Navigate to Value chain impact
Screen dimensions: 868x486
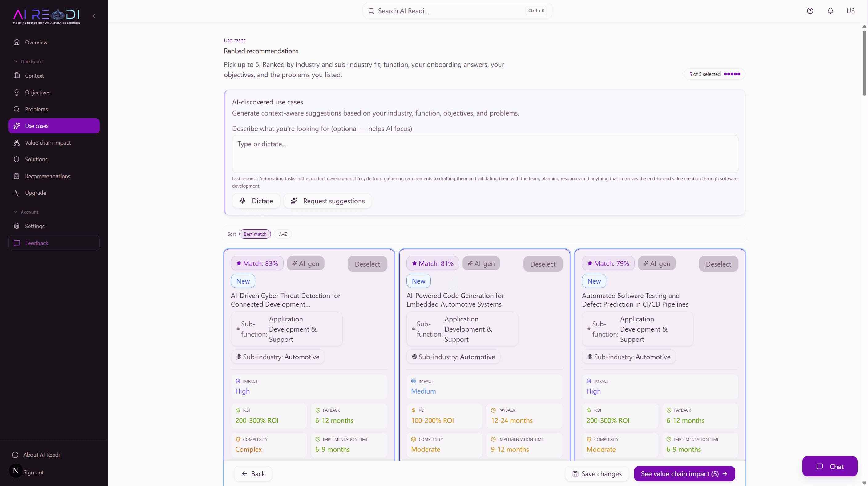coord(54,143)
